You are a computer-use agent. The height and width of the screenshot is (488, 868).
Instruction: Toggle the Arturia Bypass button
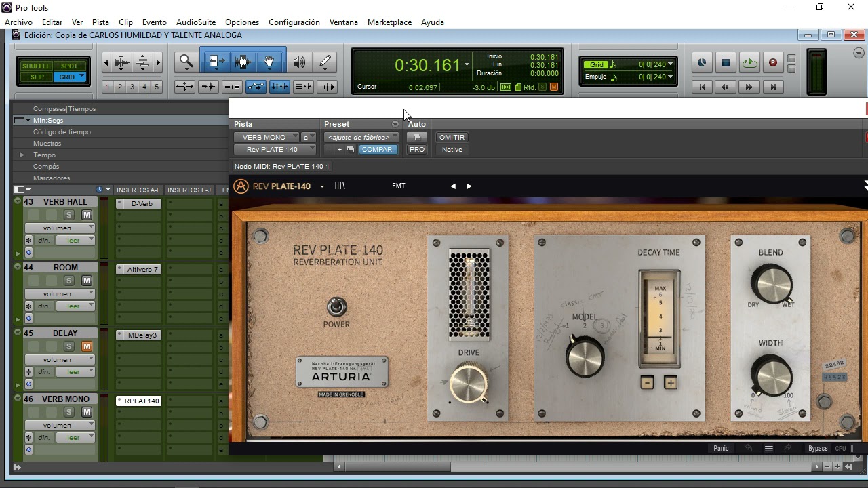click(818, 449)
